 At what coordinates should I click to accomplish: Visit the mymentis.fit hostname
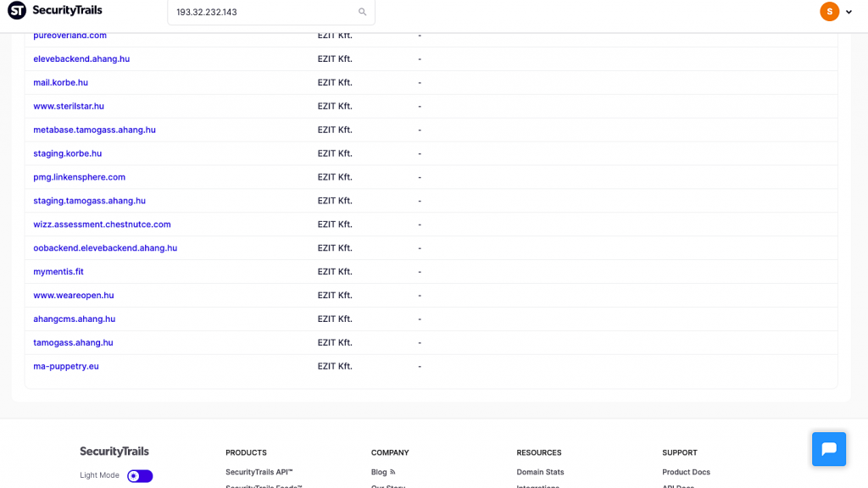(58, 272)
